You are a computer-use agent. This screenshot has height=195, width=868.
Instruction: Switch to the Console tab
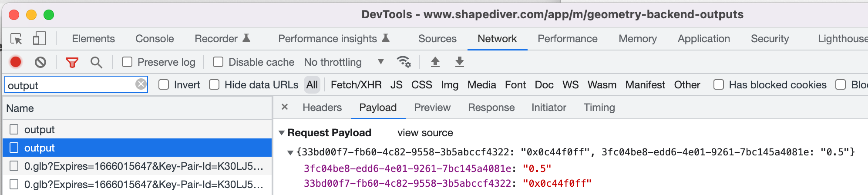155,39
